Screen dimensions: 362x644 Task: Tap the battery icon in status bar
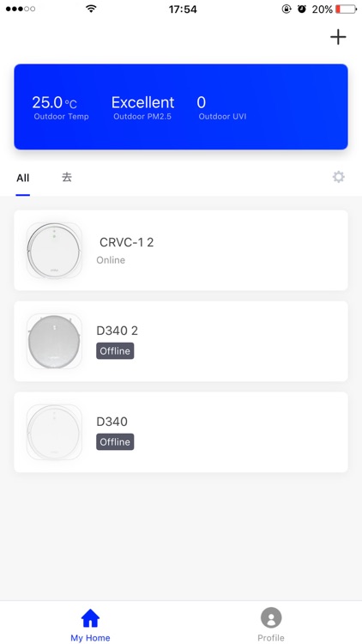(346, 9)
